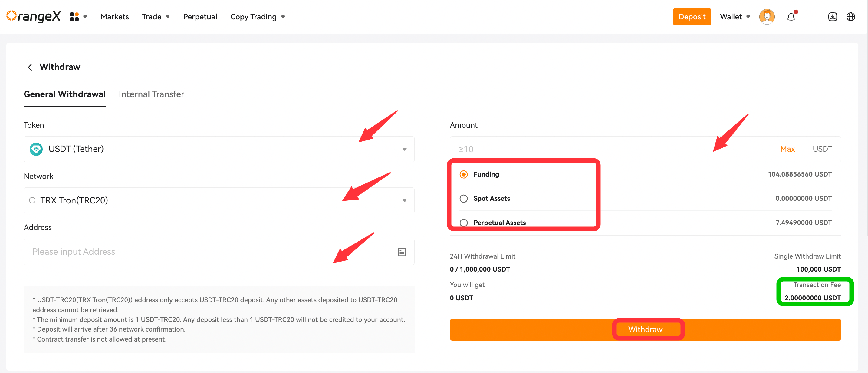Click Max to fill maximum amount
Viewport: 868px width, 373px height.
point(787,149)
